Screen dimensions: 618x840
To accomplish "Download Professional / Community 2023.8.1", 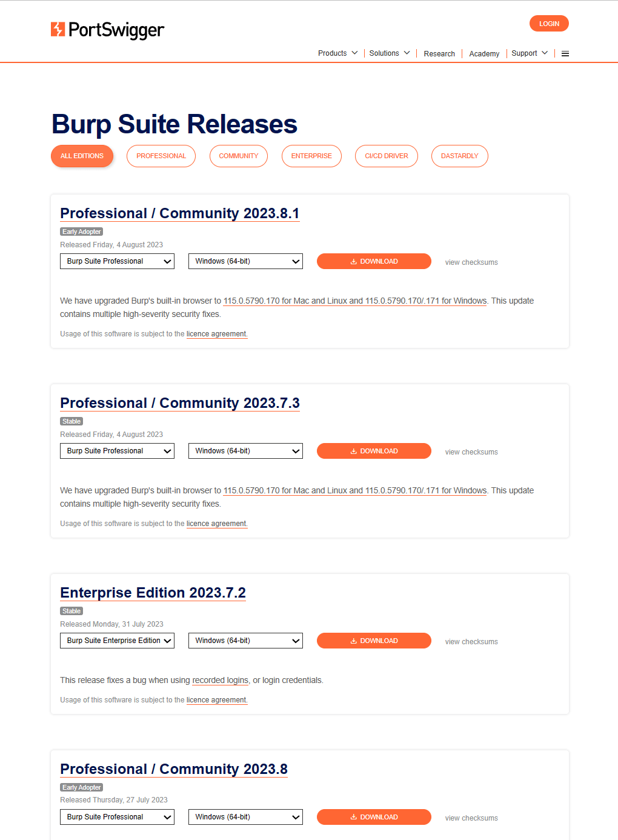I will tap(373, 261).
